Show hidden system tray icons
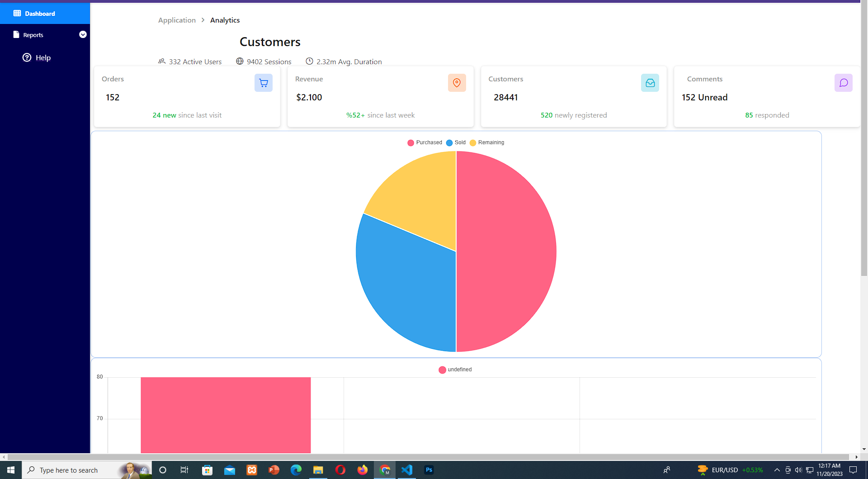 pos(777,470)
